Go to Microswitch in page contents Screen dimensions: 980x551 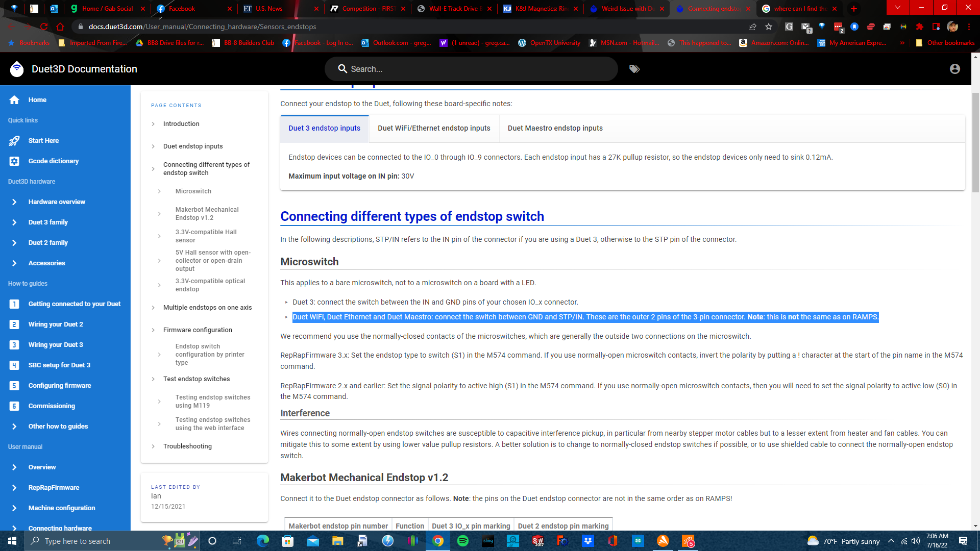tap(193, 191)
